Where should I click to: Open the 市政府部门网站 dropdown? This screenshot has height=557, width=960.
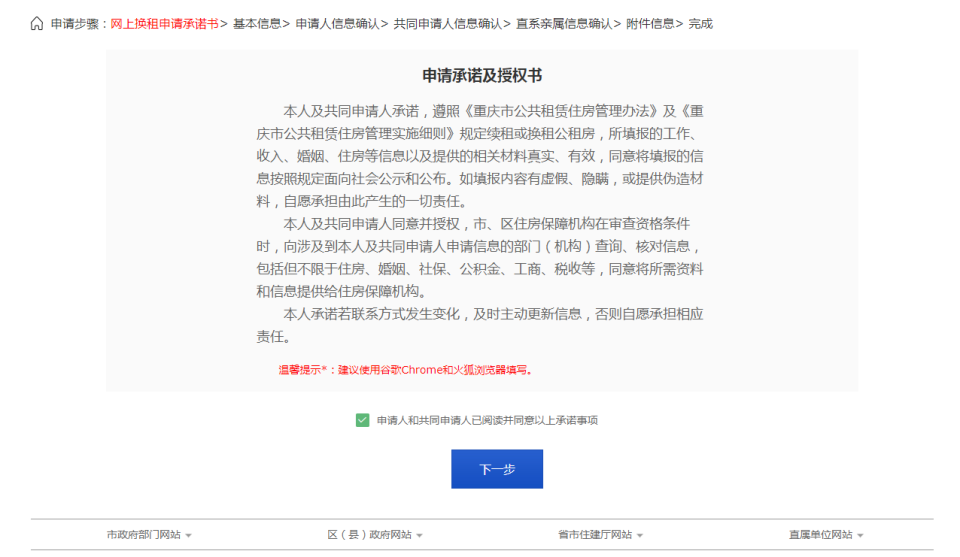click(149, 535)
